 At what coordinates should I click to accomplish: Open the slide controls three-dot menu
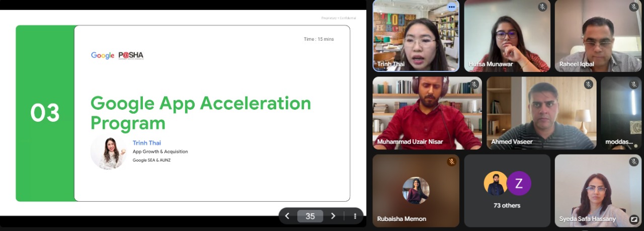(355, 216)
